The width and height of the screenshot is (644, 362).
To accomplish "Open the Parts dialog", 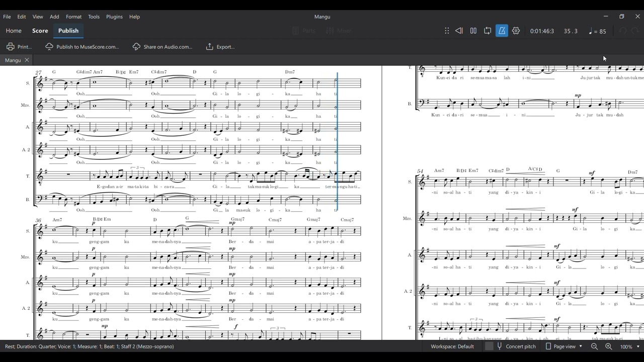I will tap(304, 31).
